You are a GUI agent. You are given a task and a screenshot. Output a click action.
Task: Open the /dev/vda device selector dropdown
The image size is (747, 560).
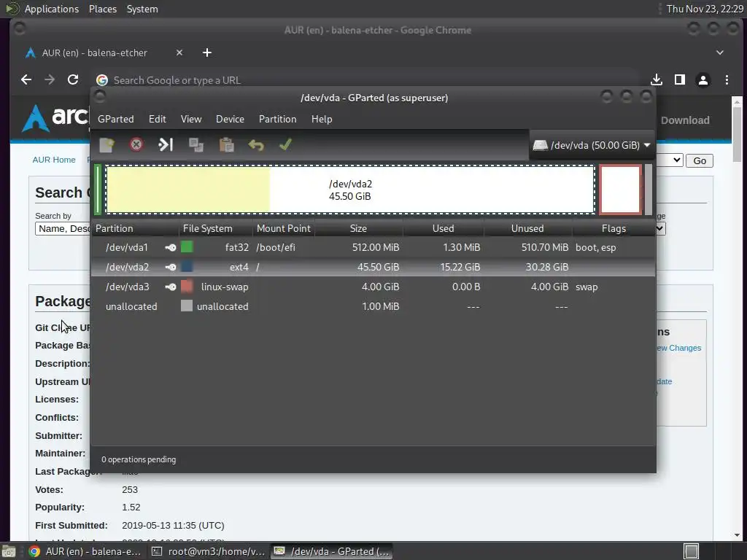click(592, 145)
